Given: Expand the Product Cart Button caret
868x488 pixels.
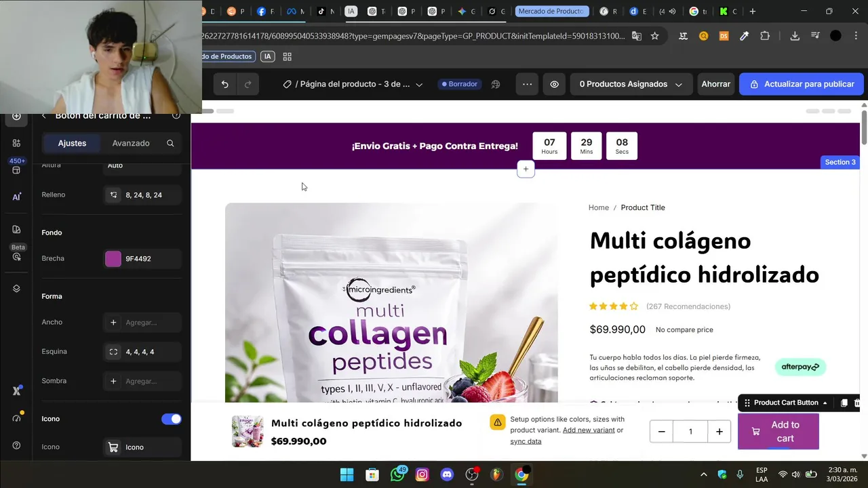Looking at the screenshot, I should (825, 403).
